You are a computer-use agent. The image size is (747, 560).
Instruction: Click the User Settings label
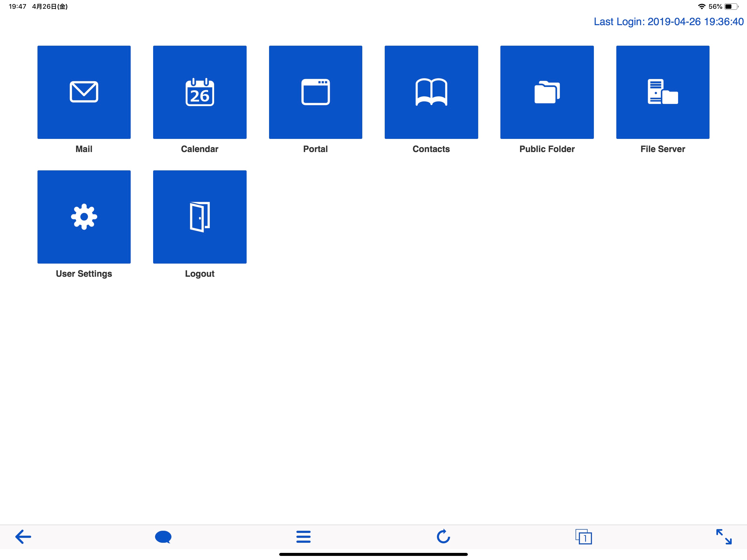[x=84, y=274]
